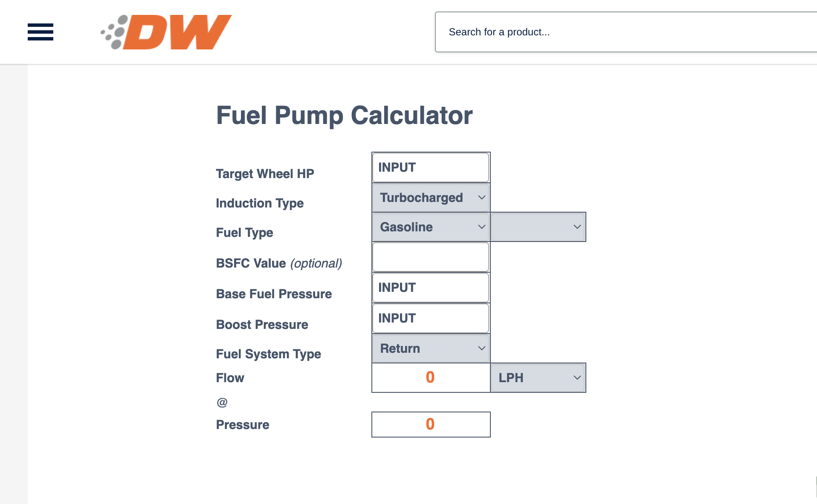The width and height of the screenshot is (817, 504).
Task: Select the Base Fuel Pressure input box
Action: point(431,288)
